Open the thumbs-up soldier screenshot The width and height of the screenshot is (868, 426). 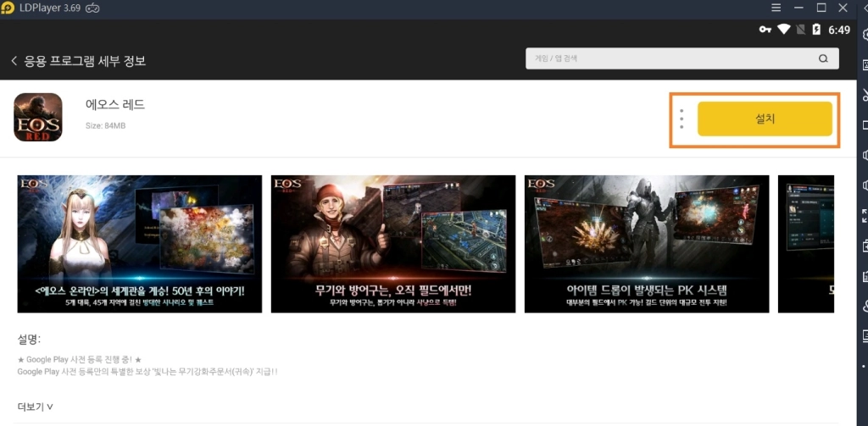point(393,244)
